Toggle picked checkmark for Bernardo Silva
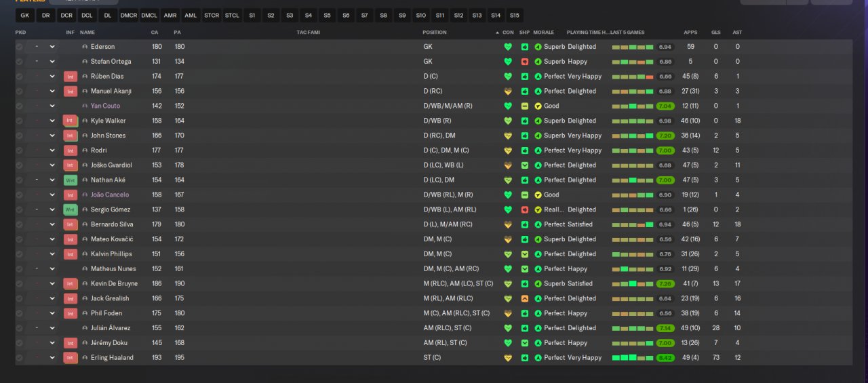 (19, 224)
